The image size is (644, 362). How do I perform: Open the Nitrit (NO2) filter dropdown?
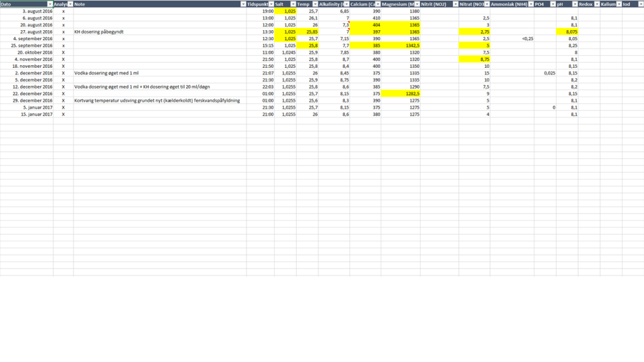click(455, 4)
